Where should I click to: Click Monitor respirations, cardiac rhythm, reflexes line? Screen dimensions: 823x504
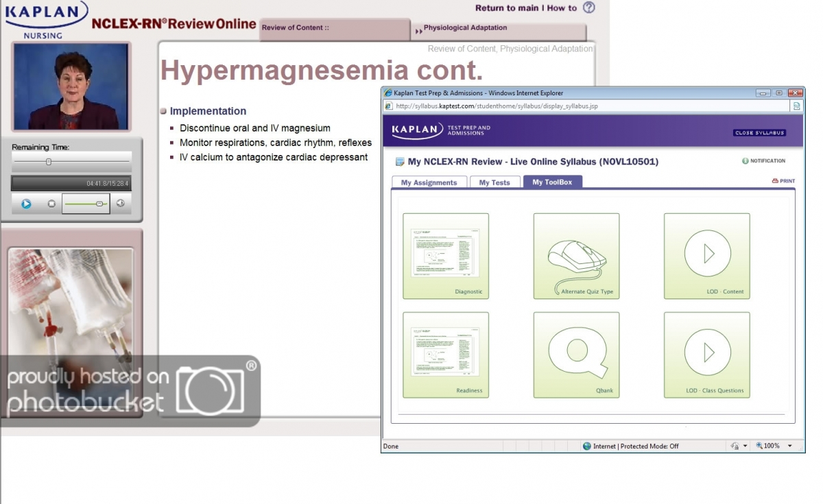click(276, 143)
